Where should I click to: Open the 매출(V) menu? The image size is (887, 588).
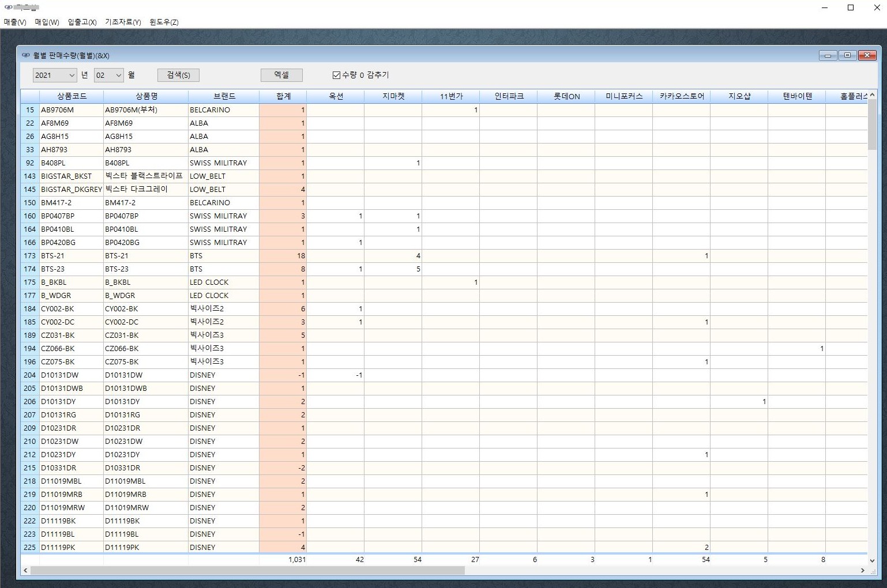point(15,22)
